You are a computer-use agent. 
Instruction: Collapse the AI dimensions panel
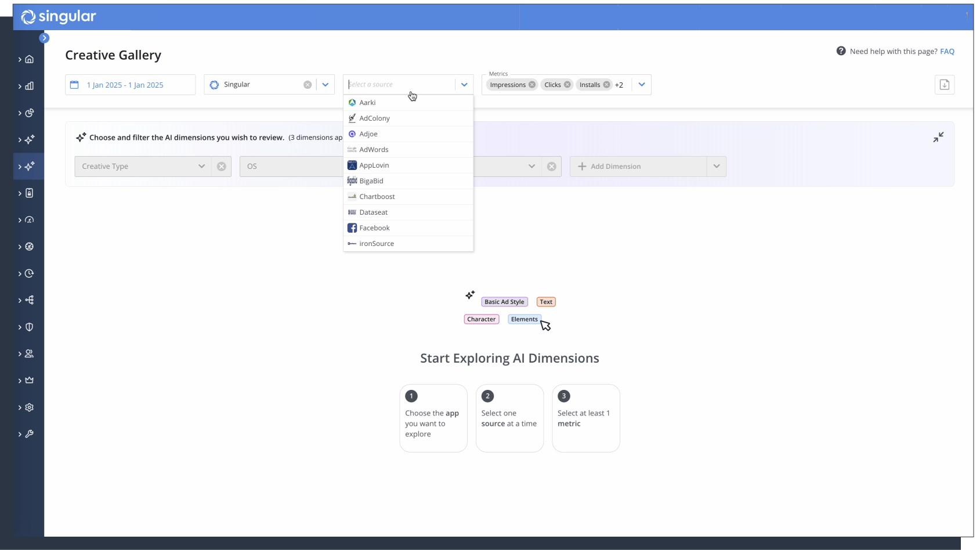(938, 137)
